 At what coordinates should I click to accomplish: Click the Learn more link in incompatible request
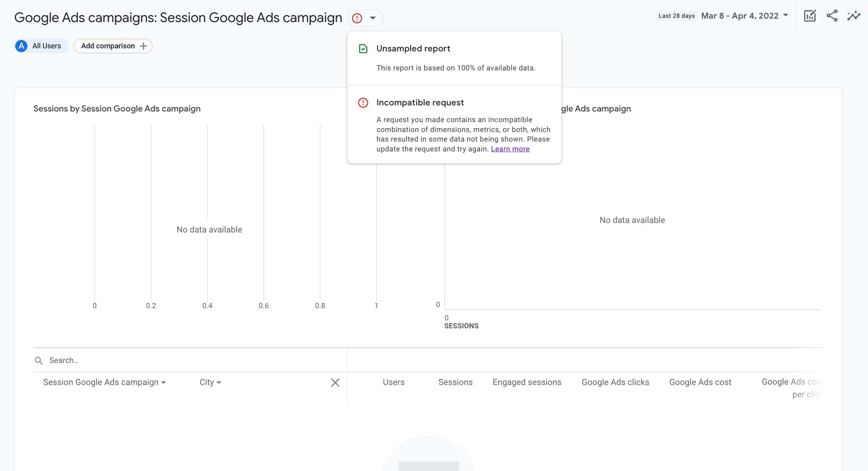pos(510,148)
